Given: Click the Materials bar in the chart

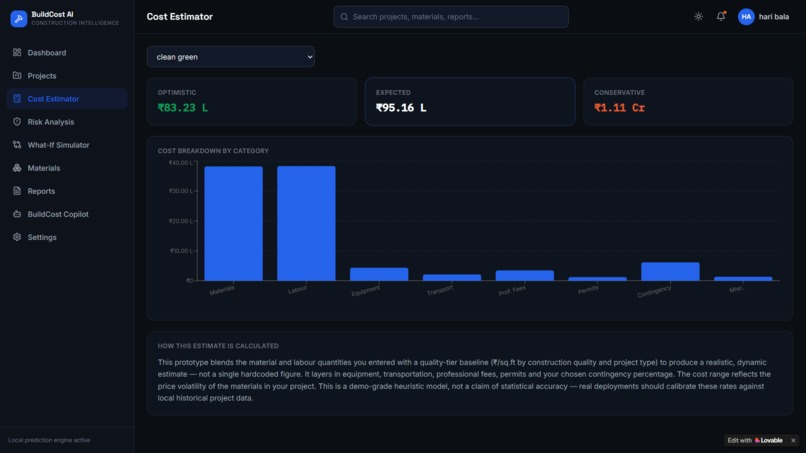Looking at the screenshot, I should (x=233, y=223).
